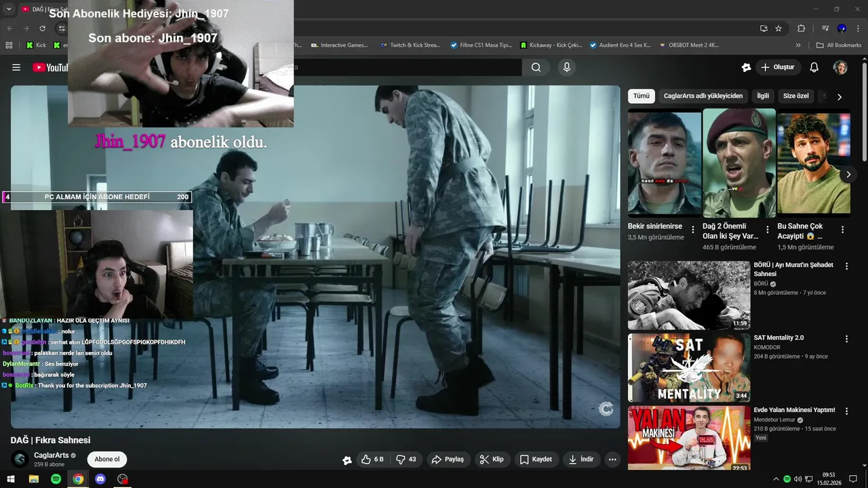
Task: Advance the Shorts shelf with next arrow
Action: pyautogui.click(x=848, y=175)
